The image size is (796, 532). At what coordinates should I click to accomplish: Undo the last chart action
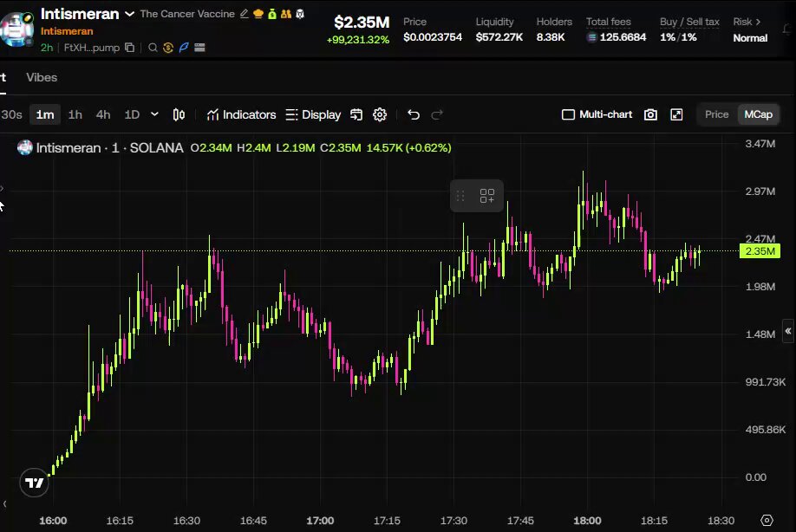tap(414, 114)
